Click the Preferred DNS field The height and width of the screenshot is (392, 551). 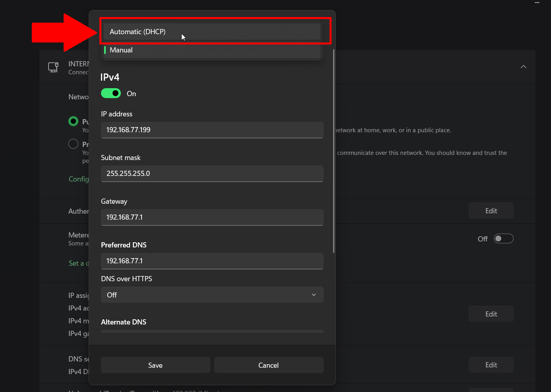(212, 261)
